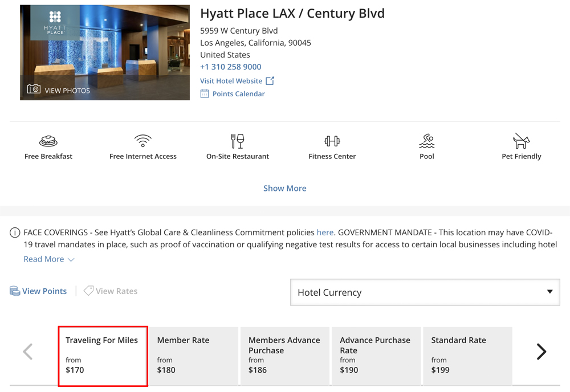
Task: Select the Standard Rate tab
Action: coord(467,356)
